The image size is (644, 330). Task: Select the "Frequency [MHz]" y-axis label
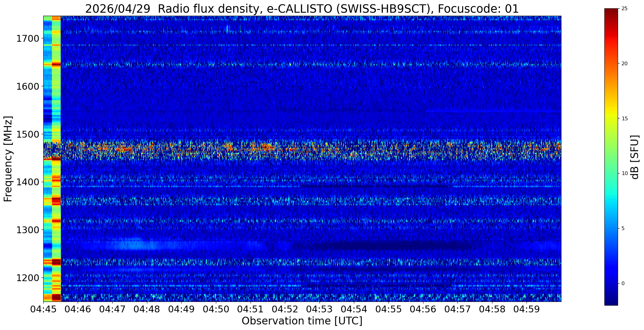[x=8, y=159]
